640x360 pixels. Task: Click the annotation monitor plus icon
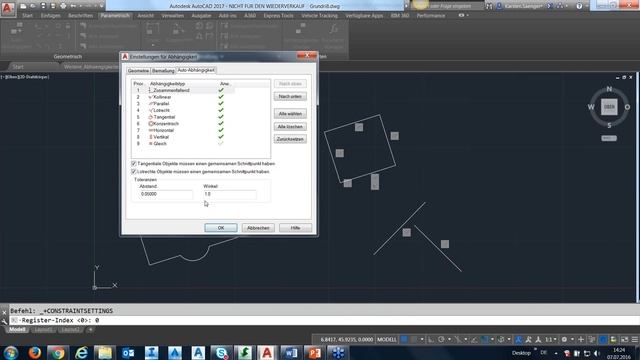(581, 340)
